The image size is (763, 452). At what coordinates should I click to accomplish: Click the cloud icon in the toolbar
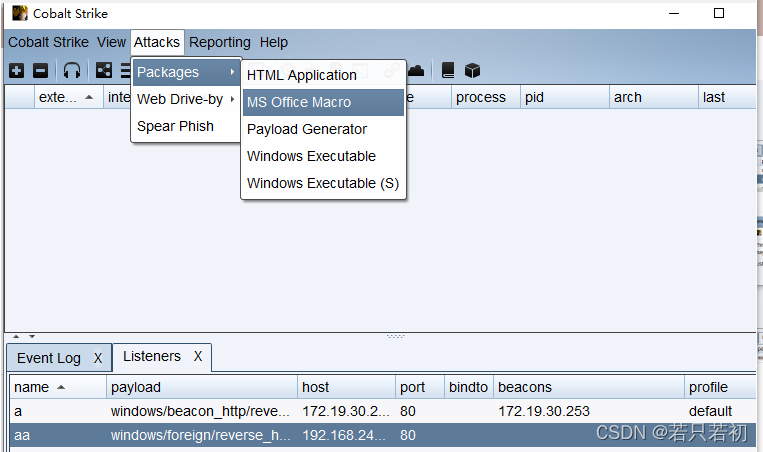416,71
